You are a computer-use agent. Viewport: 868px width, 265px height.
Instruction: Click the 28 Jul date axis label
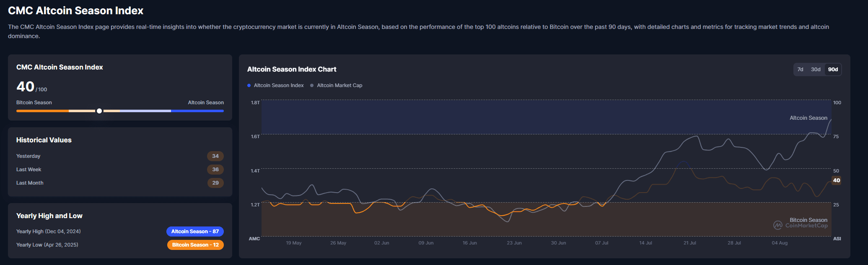(x=734, y=243)
